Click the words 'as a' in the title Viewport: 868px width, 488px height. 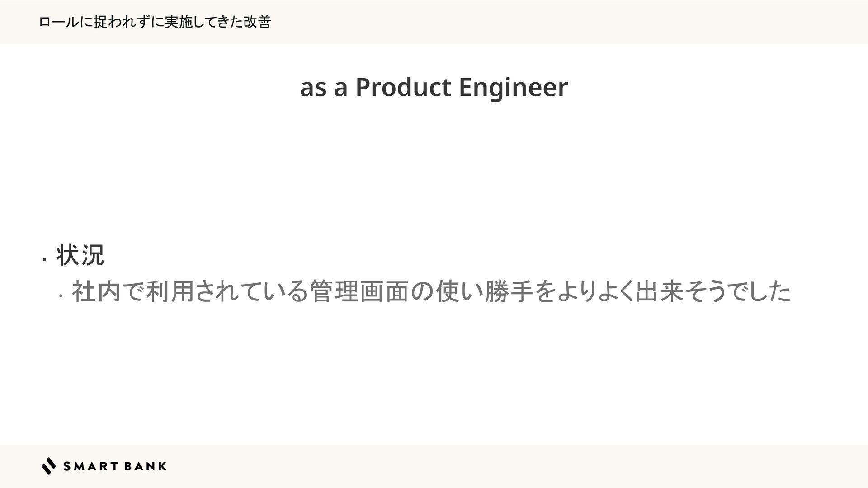pos(324,88)
